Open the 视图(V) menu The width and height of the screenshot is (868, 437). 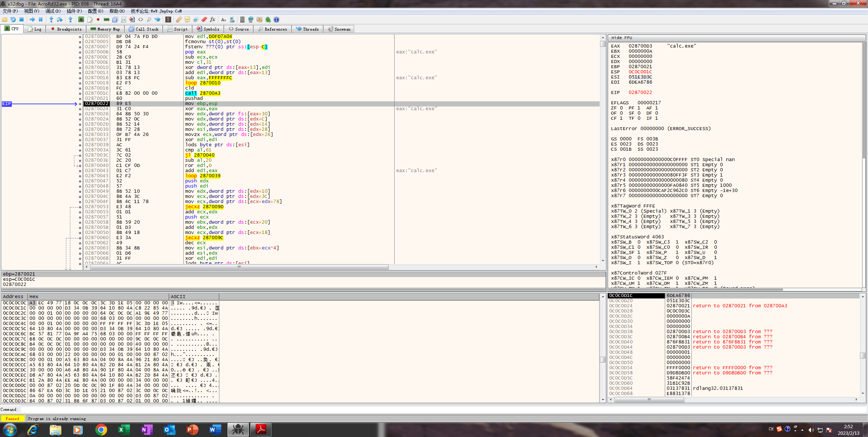coord(32,11)
